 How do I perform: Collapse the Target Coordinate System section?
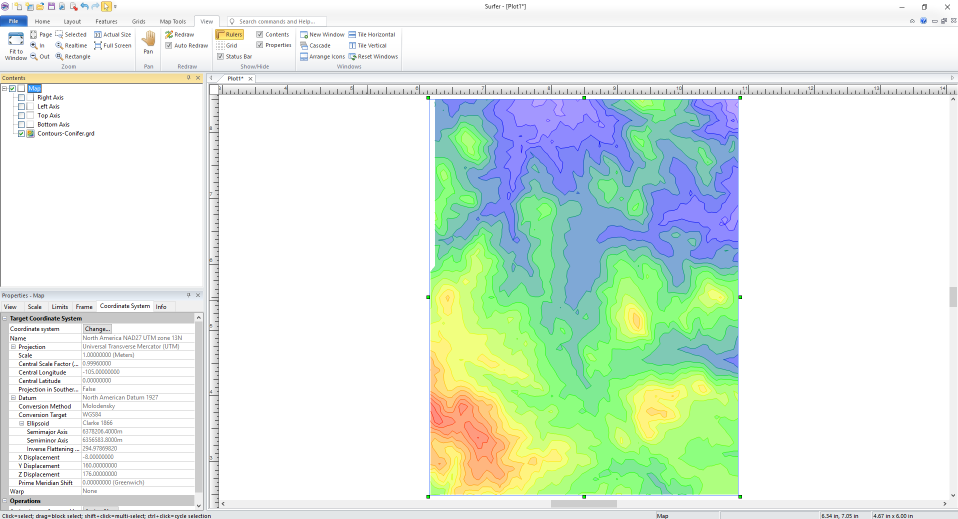(x=5, y=318)
